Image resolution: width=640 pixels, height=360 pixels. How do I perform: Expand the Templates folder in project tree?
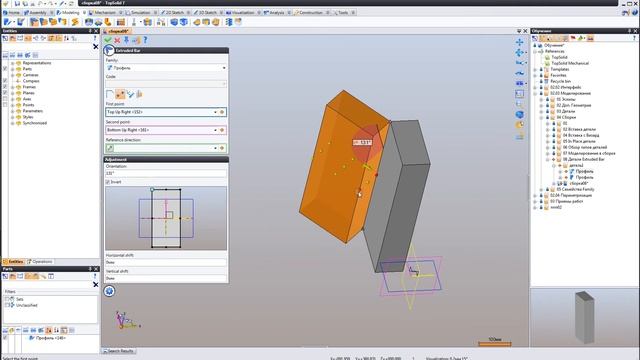[x=535, y=69]
